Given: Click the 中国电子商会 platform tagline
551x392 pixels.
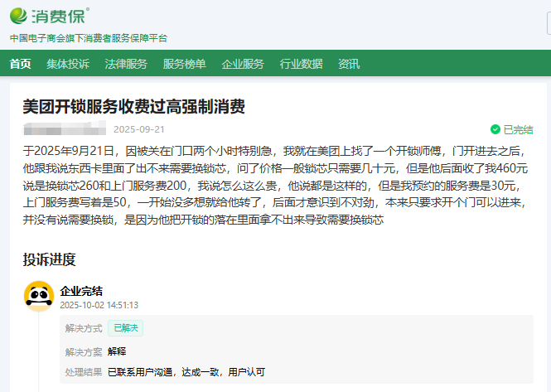Looking at the screenshot, I should pos(88,38).
